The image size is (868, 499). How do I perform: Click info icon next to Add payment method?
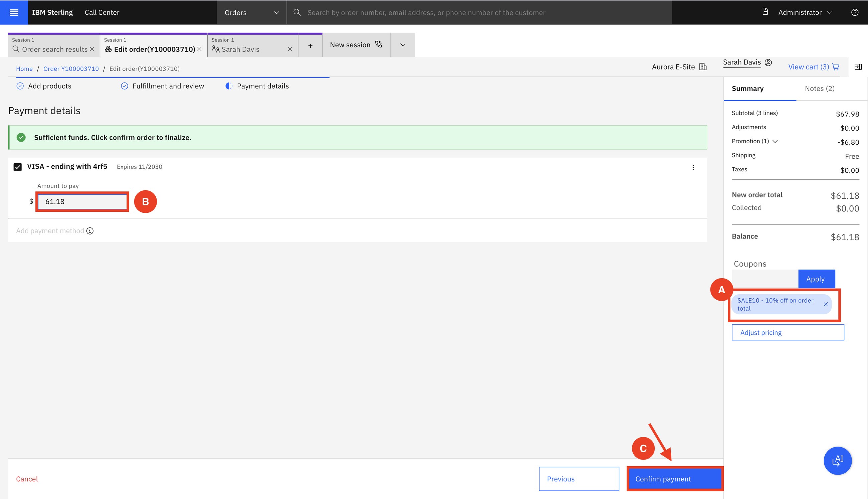[x=90, y=231]
